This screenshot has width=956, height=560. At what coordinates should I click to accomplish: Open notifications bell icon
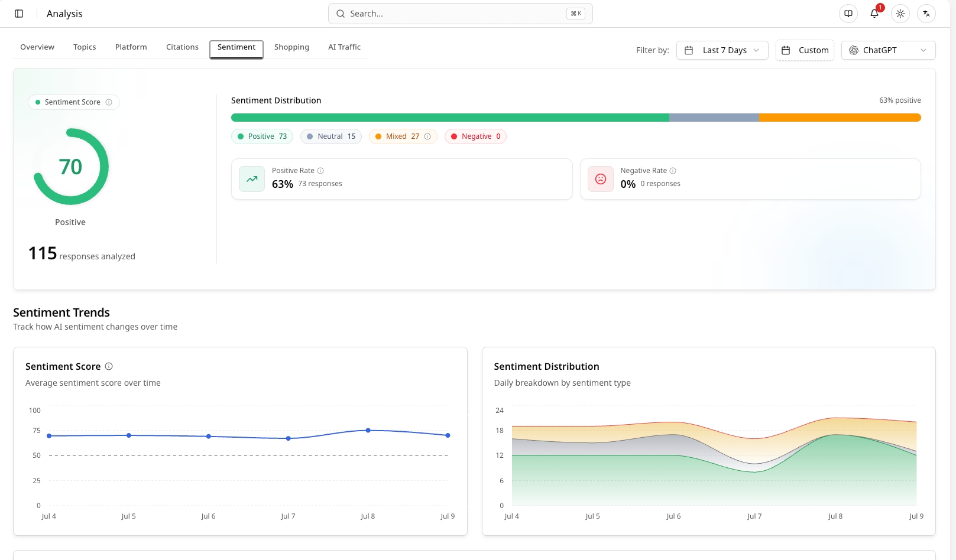pyautogui.click(x=874, y=14)
